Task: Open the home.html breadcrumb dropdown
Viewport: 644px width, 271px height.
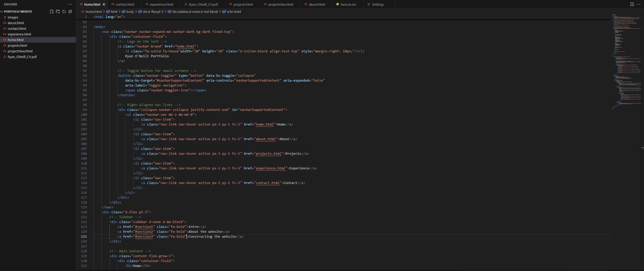Action: point(94,12)
